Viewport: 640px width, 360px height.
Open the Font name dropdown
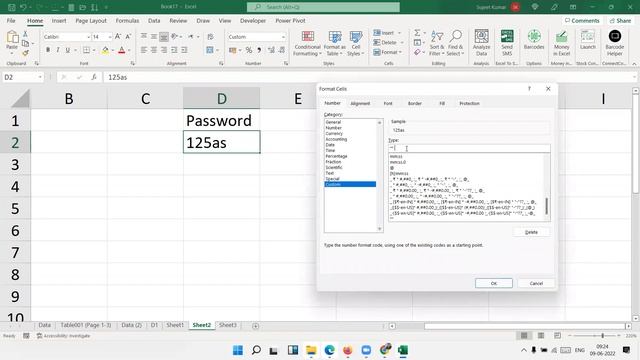point(89,37)
